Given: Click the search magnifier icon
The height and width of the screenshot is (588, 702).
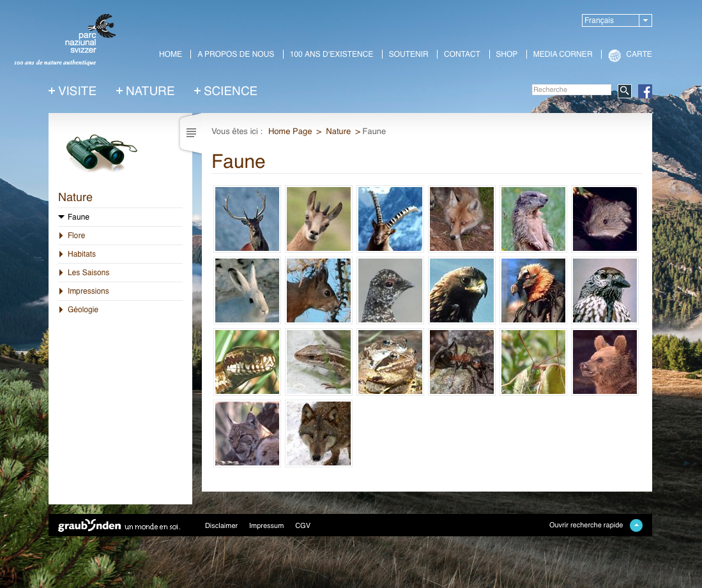Looking at the screenshot, I should pos(624,91).
